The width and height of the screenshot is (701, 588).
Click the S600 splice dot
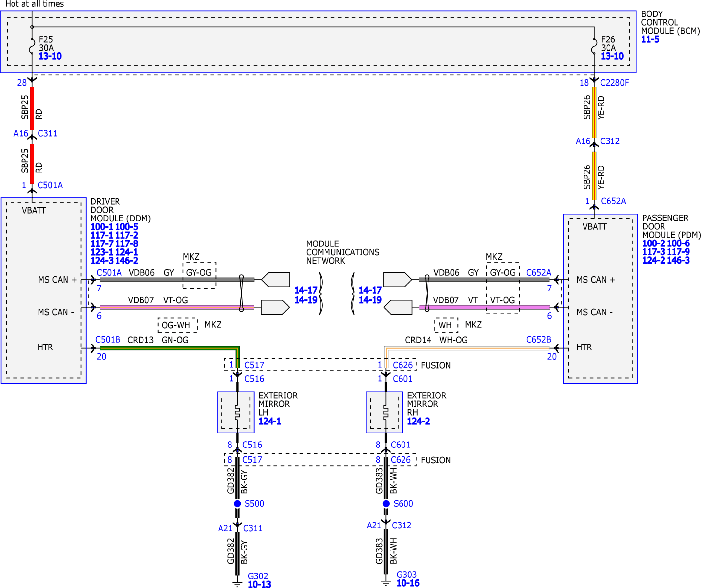point(386,503)
